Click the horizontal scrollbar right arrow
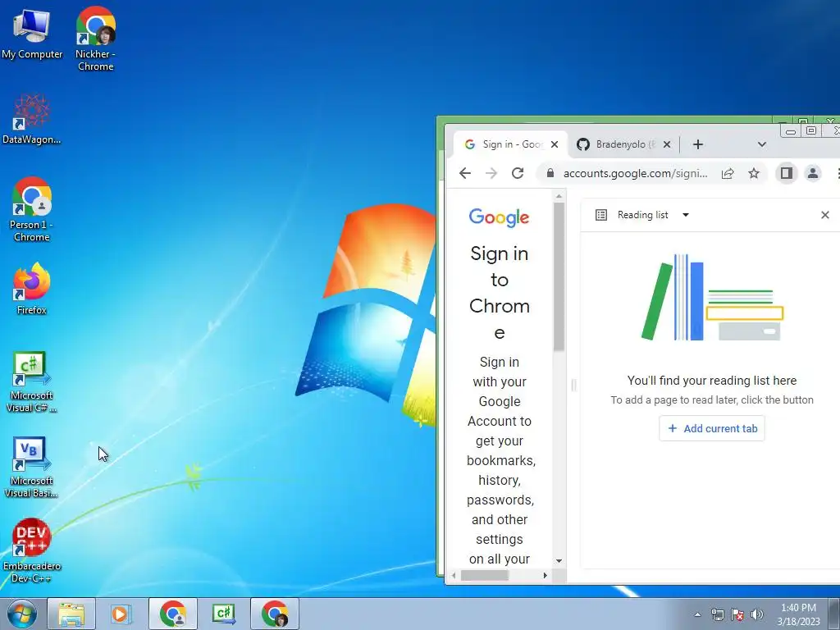 click(x=546, y=575)
